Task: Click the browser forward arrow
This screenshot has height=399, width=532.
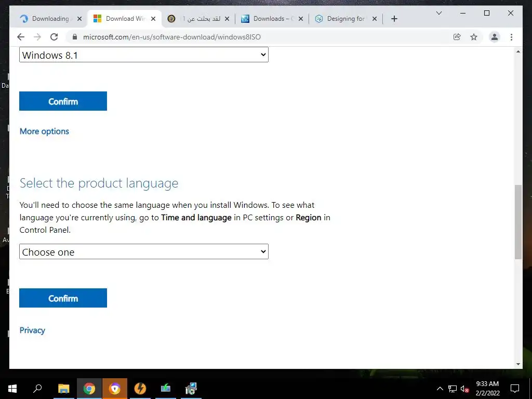Action: pos(37,37)
